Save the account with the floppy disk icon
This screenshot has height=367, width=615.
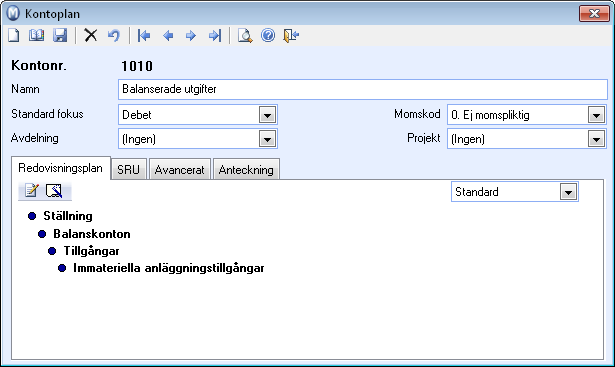tap(60, 36)
